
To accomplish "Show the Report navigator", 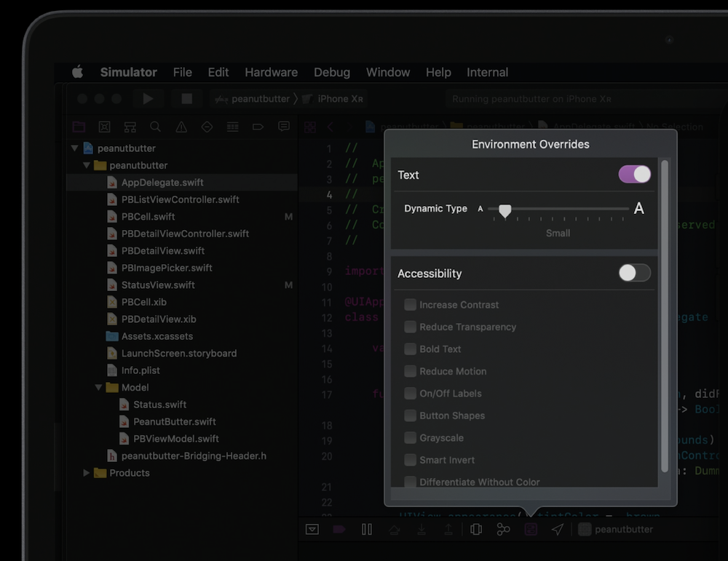I will pyautogui.click(x=284, y=127).
